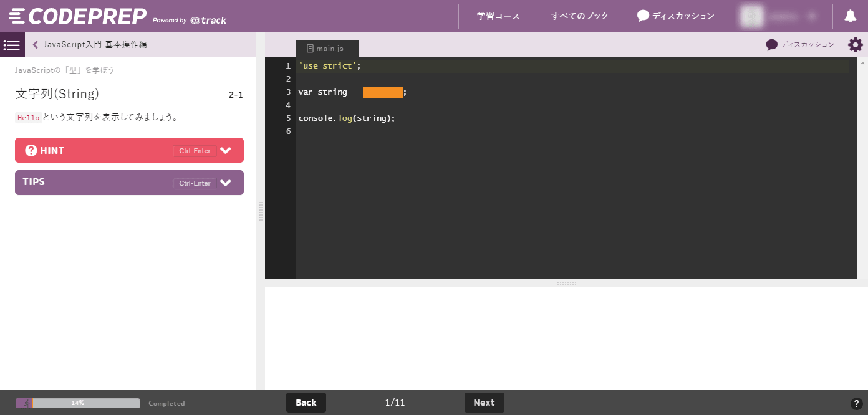The height and width of the screenshot is (415, 868).
Task: Open the settings gear in the code editor
Action: 855,45
